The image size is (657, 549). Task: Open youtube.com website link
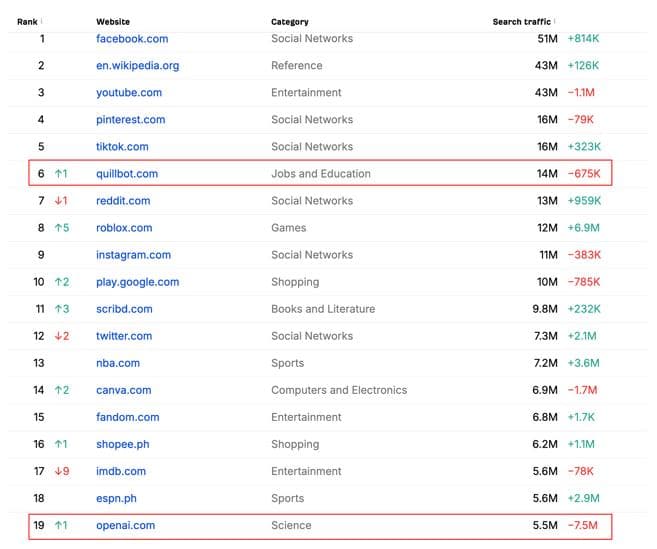pos(129,93)
